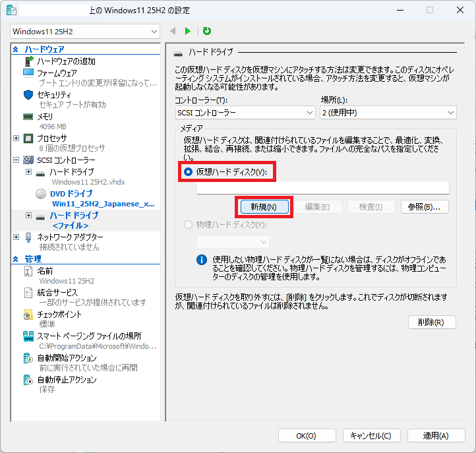This screenshot has width=476, height=453.
Task: Click the 削除(R) remove button
Action: [432, 322]
